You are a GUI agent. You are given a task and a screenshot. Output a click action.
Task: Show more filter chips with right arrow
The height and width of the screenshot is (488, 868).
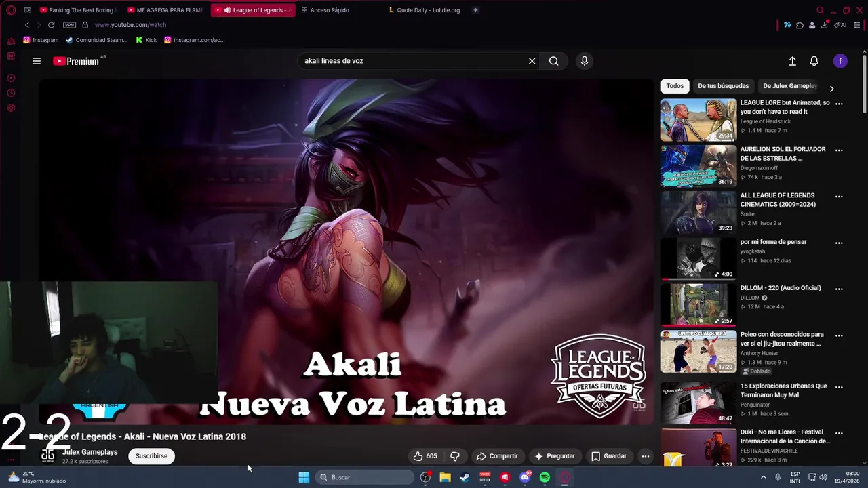(x=832, y=89)
